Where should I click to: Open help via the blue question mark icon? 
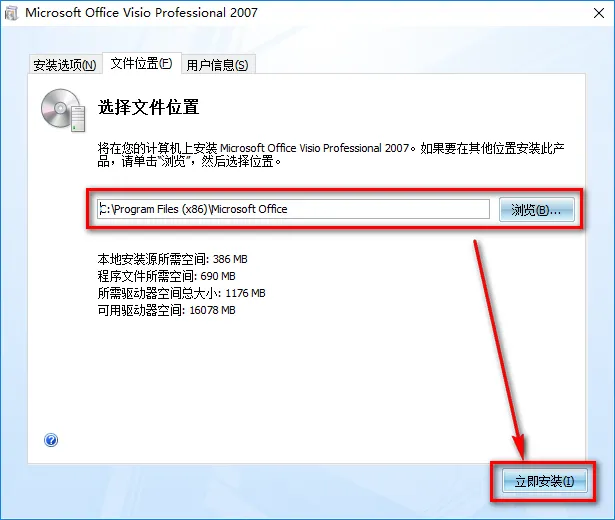[x=51, y=440]
